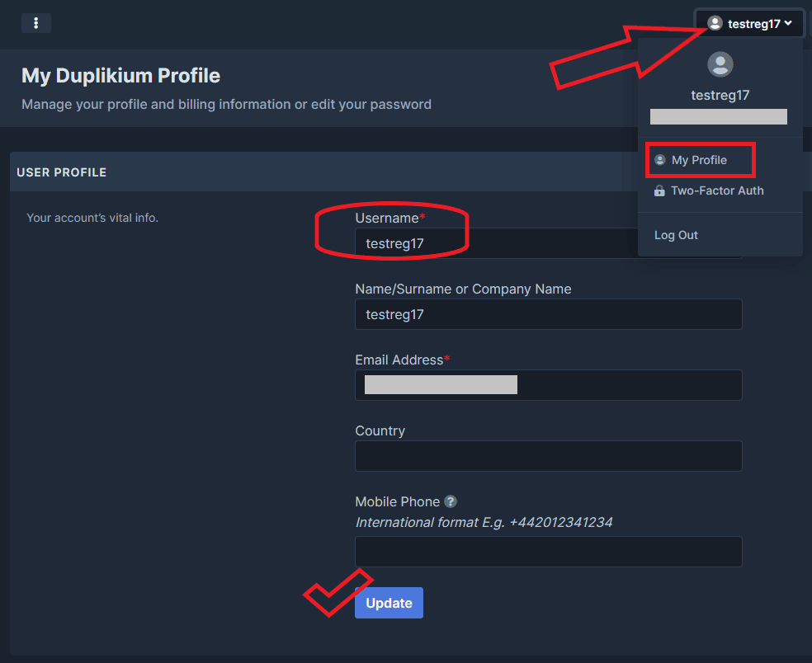
Task: Click the My Duplikium Profile heading
Action: coord(120,76)
